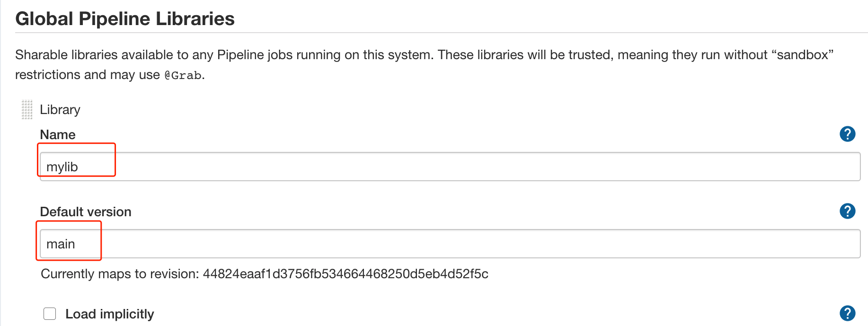Click the Name field label
This screenshot has height=326, width=868.
point(58,135)
